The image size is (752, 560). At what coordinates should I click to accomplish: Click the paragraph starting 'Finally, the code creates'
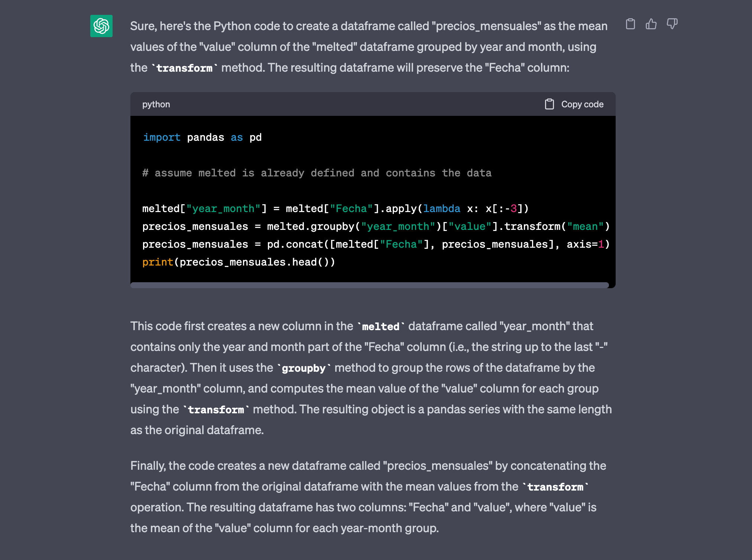point(369,497)
